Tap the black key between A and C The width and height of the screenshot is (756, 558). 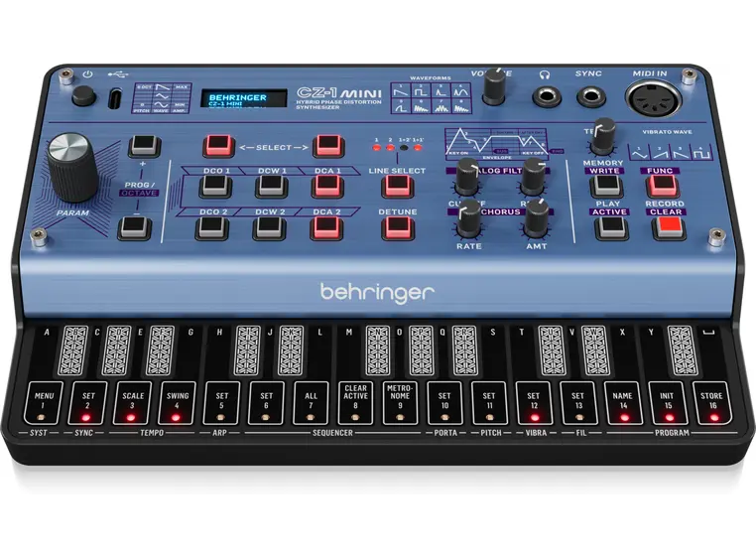[x=73, y=349]
